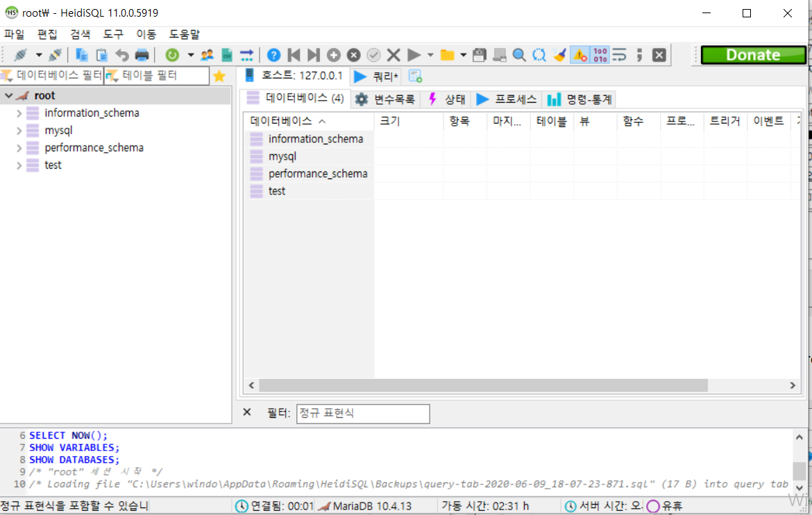Go to last row icon
Image resolution: width=812 pixels, height=515 pixels.
click(x=313, y=55)
